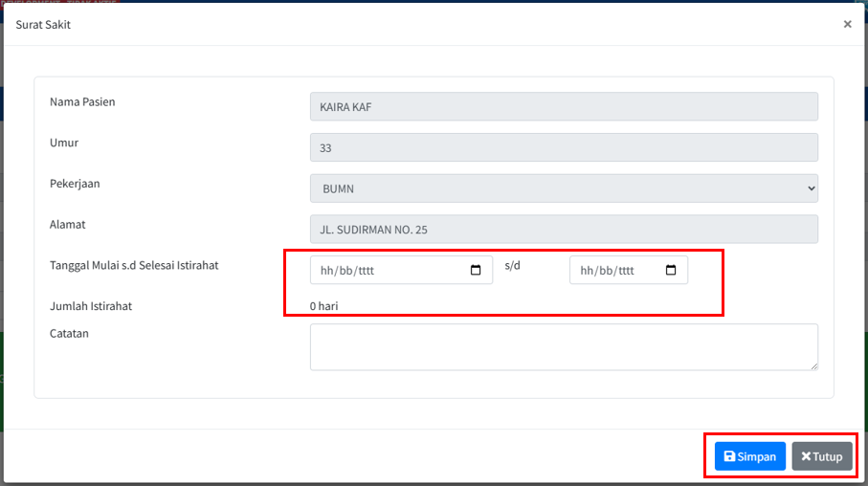Click Simpan to save the sick letter

[x=750, y=456]
